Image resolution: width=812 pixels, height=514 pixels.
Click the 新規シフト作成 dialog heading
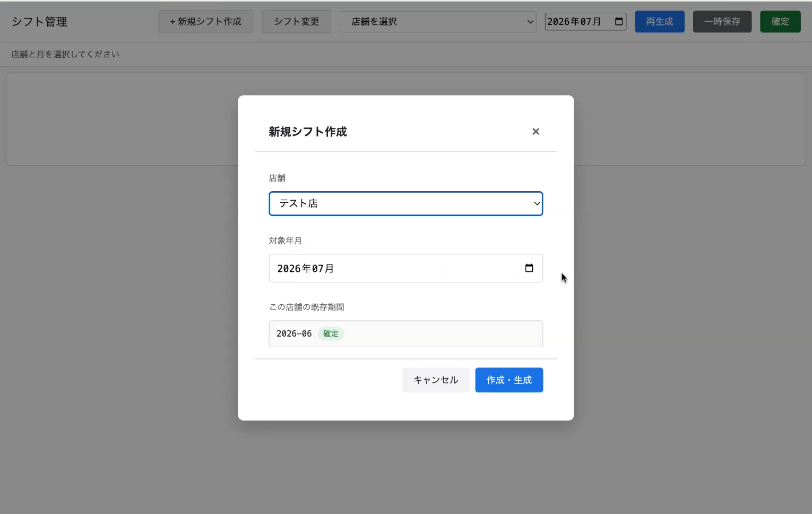pyautogui.click(x=308, y=132)
